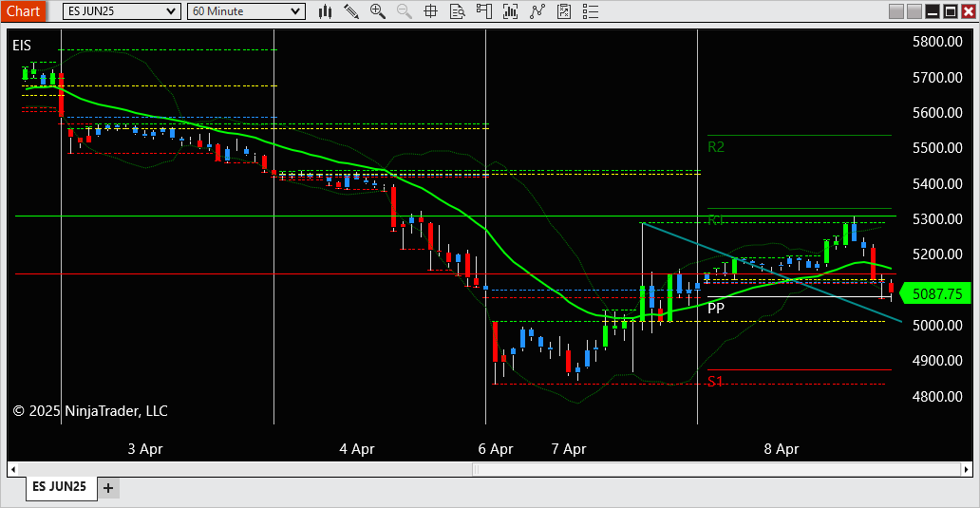
Task: Open the strategy performance icon
Action: [564, 11]
